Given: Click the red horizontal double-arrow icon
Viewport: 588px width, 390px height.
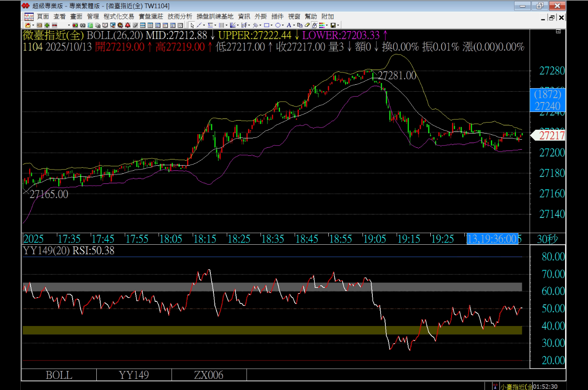Looking at the screenshot, I should (54, 25).
